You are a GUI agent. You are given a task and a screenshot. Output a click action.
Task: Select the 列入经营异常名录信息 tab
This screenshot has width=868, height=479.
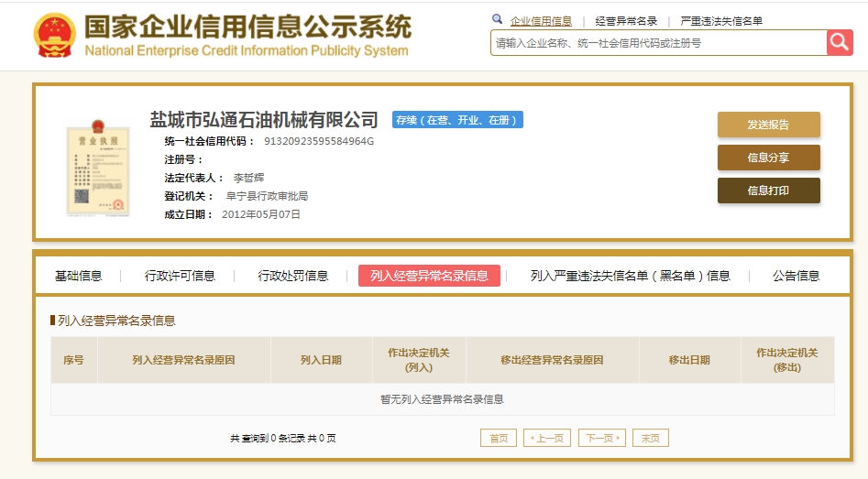[429, 276]
